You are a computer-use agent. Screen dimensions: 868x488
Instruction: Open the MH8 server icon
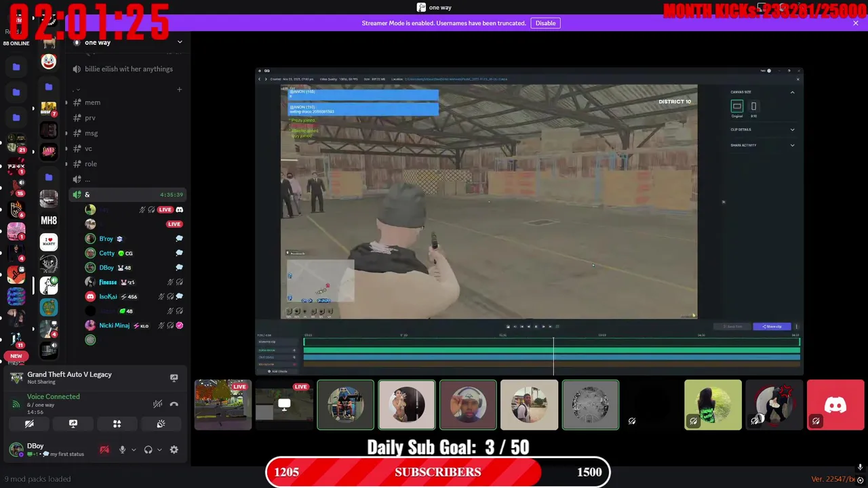[x=49, y=220]
